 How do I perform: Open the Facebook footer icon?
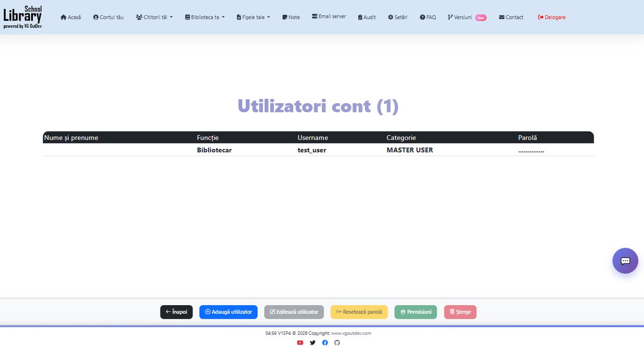(325, 343)
